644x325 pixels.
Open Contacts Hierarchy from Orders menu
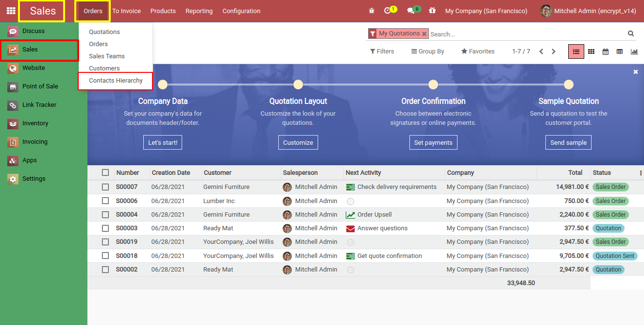pyautogui.click(x=115, y=81)
